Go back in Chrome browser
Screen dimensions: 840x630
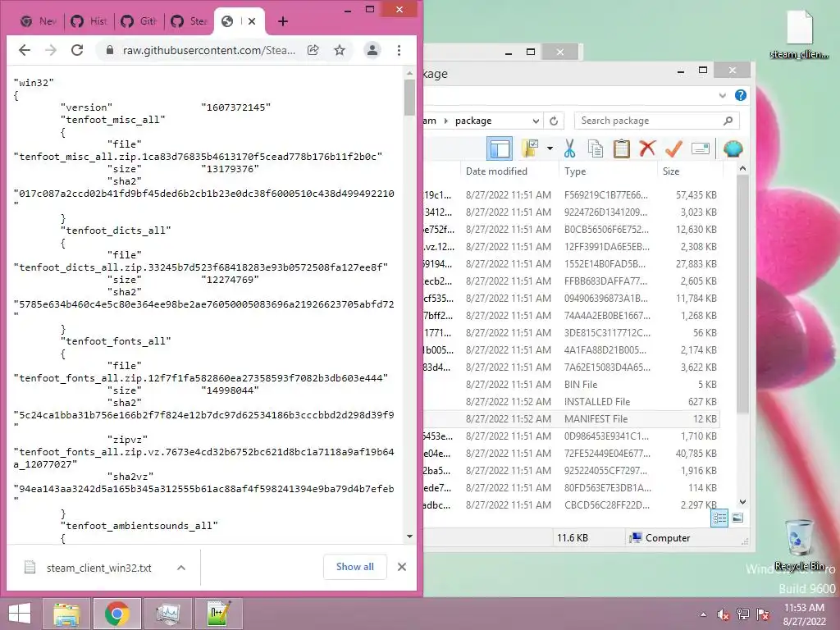tap(25, 50)
